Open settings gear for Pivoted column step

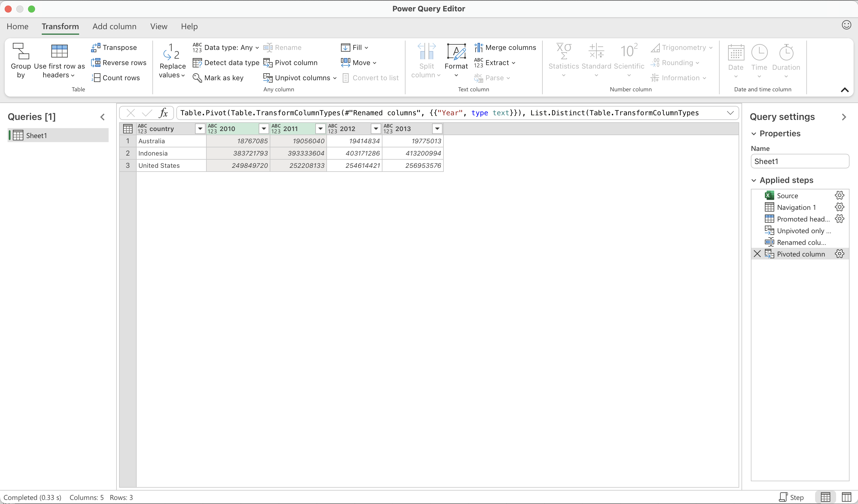point(839,254)
